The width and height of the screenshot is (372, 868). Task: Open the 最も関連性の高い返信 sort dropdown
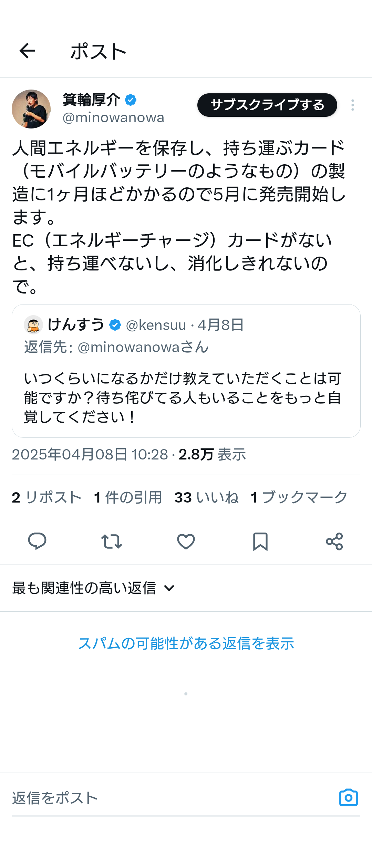click(x=94, y=588)
